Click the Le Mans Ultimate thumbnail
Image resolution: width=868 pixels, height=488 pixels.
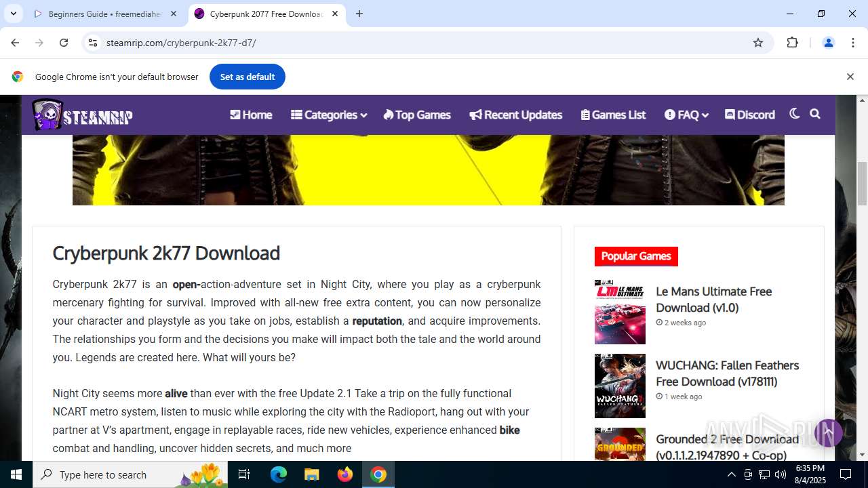[x=620, y=312]
